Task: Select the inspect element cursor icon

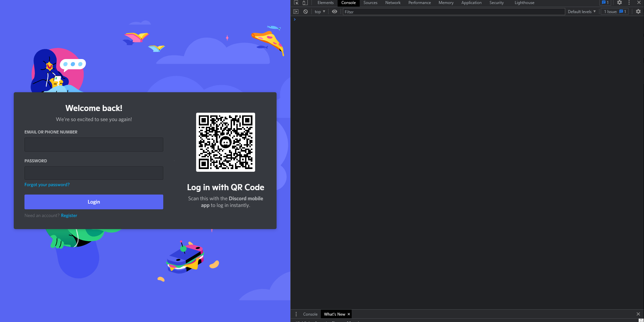Action: 296,3
